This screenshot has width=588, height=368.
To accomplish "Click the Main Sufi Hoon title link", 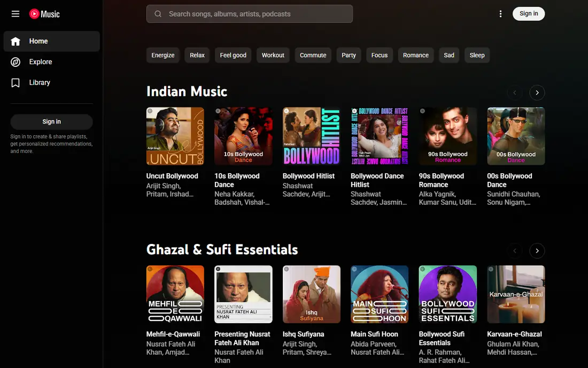I will click(374, 334).
